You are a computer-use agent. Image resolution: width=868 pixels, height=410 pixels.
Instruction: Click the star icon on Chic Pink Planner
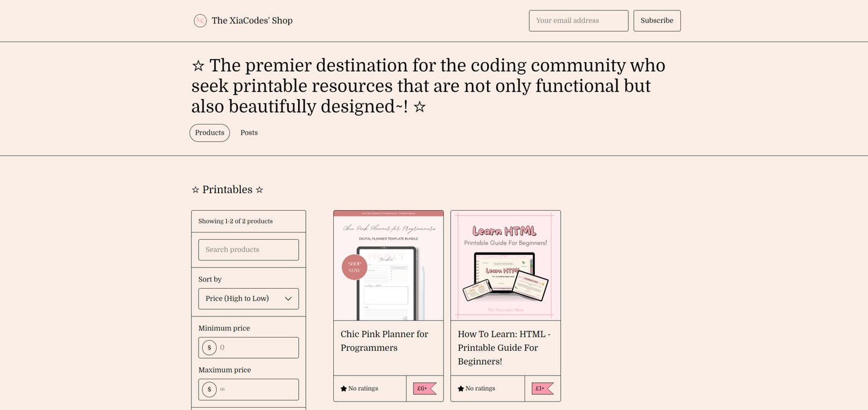pyautogui.click(x=344, y=389)
